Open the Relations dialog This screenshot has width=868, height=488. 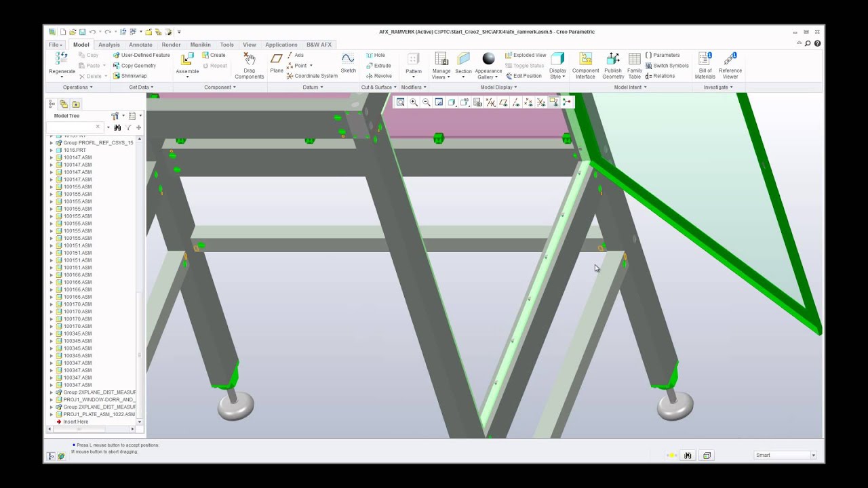tap(660, 76)
